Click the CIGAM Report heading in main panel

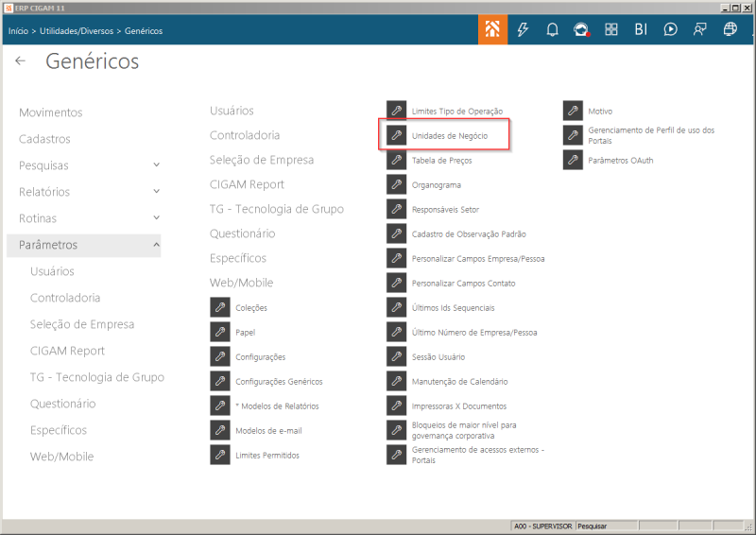click(x=247, y=184)
